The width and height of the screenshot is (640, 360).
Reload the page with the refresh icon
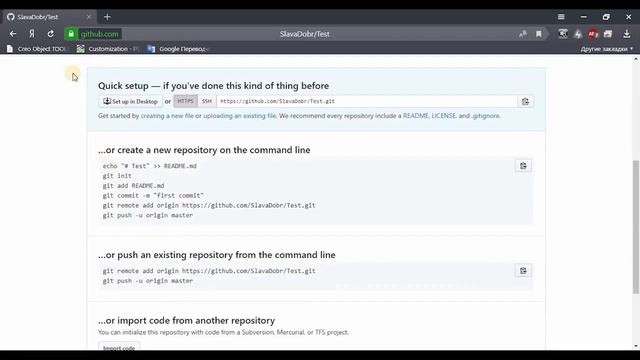coord(51,34)
